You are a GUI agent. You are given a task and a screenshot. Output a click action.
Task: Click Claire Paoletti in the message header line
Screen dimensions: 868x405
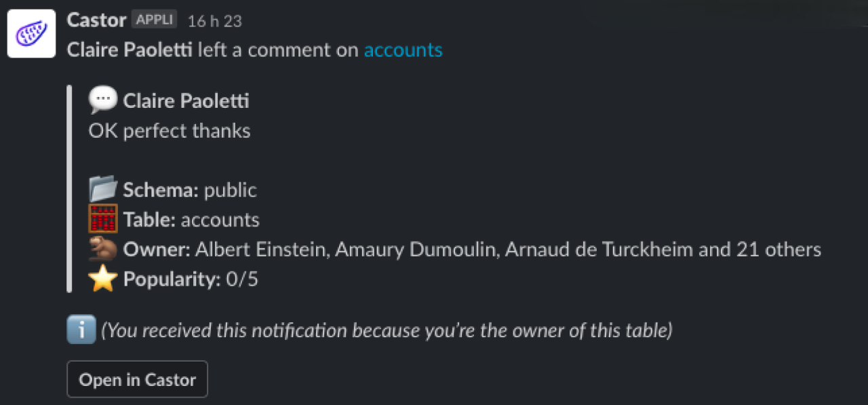point(130,50)
